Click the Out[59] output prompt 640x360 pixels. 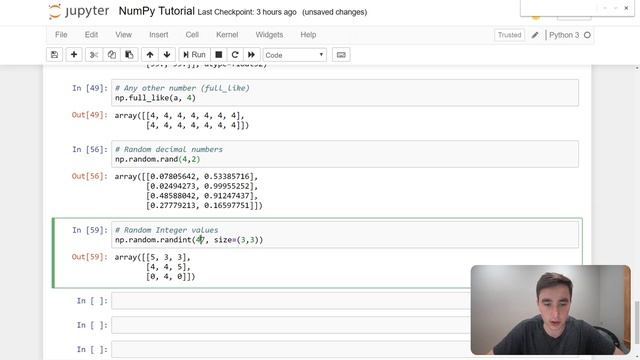coord(90,257)
